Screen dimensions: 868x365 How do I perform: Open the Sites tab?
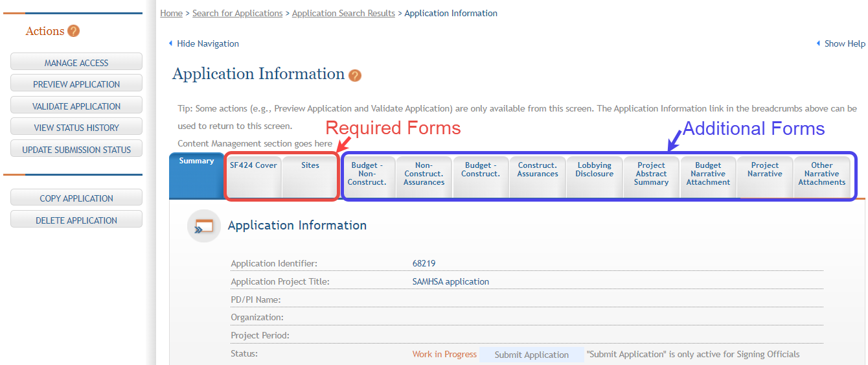pos(310,166)
